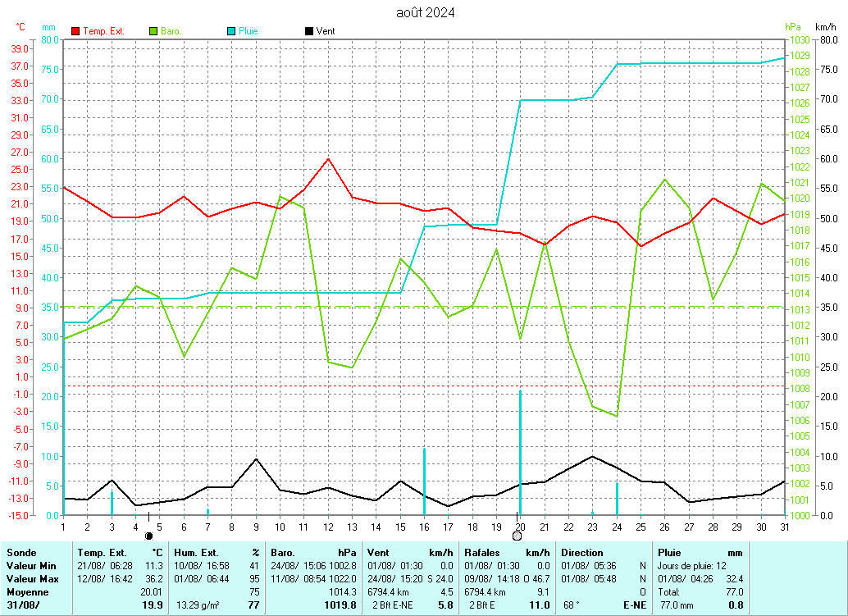This screenshot has width=848, height=616.
Task: Click day 12 on the x-axis
Action: 328,526
